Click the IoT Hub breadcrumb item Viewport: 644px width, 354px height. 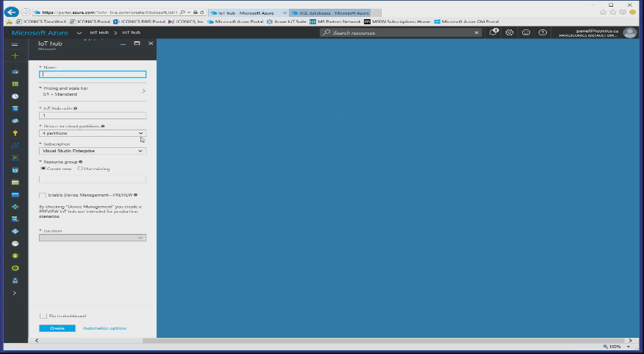coord(99,32)
